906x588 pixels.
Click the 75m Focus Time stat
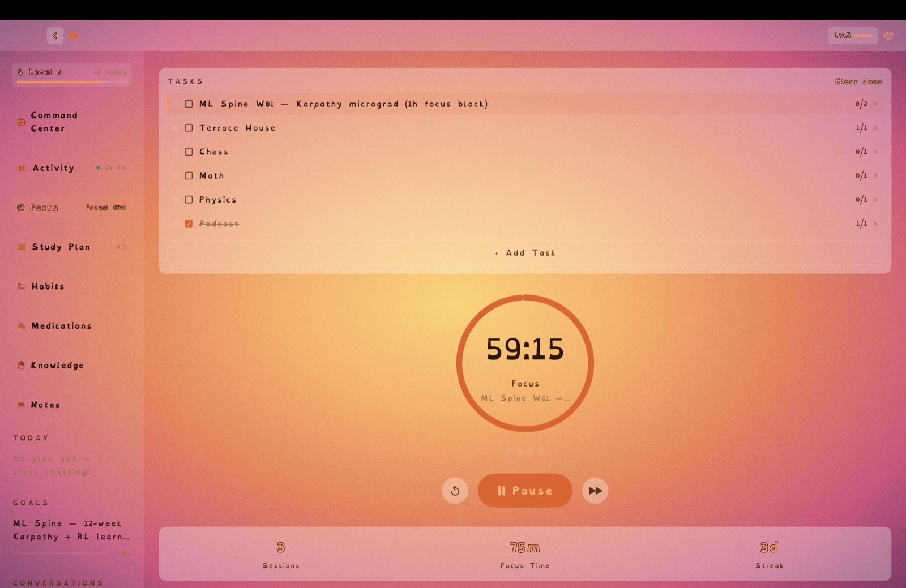(525, 554)
